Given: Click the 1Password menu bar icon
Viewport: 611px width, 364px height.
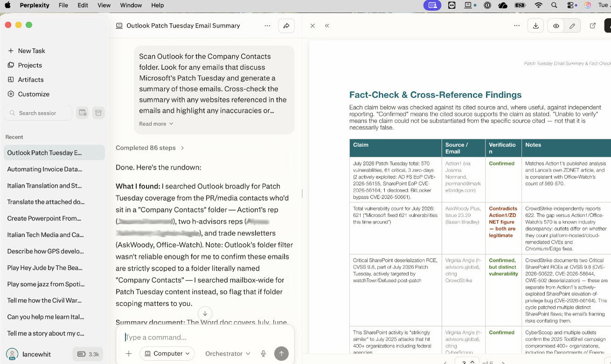Looking at the screenshot, I should pos(488,5).
